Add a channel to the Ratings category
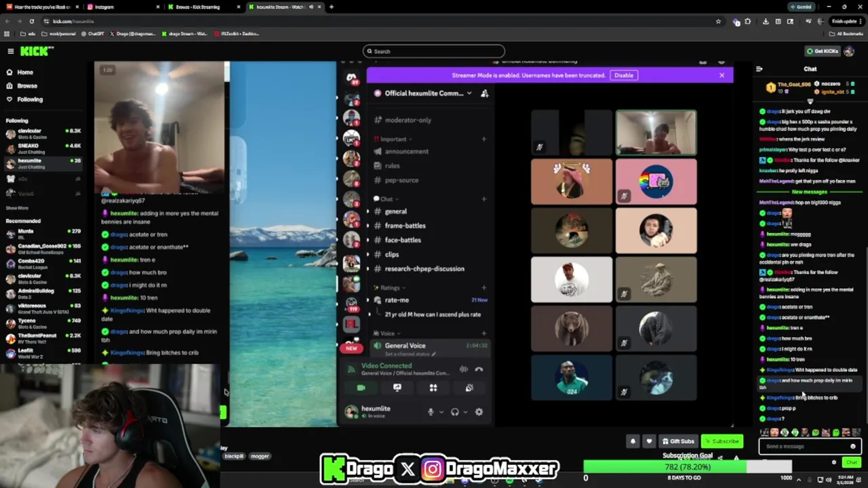Image resolution: width=868 pixels, height=488 pixels. coord(484,288)
